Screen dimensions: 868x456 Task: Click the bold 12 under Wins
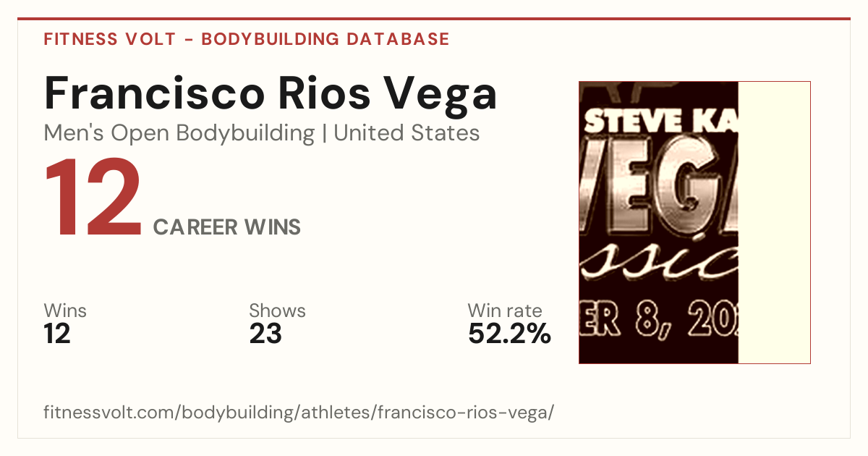pyautogui.click(x=57, y=334)
